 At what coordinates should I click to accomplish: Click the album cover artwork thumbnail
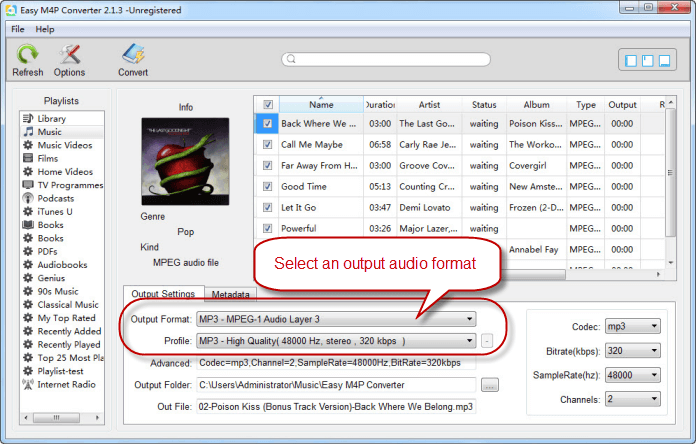coord(185,161)
